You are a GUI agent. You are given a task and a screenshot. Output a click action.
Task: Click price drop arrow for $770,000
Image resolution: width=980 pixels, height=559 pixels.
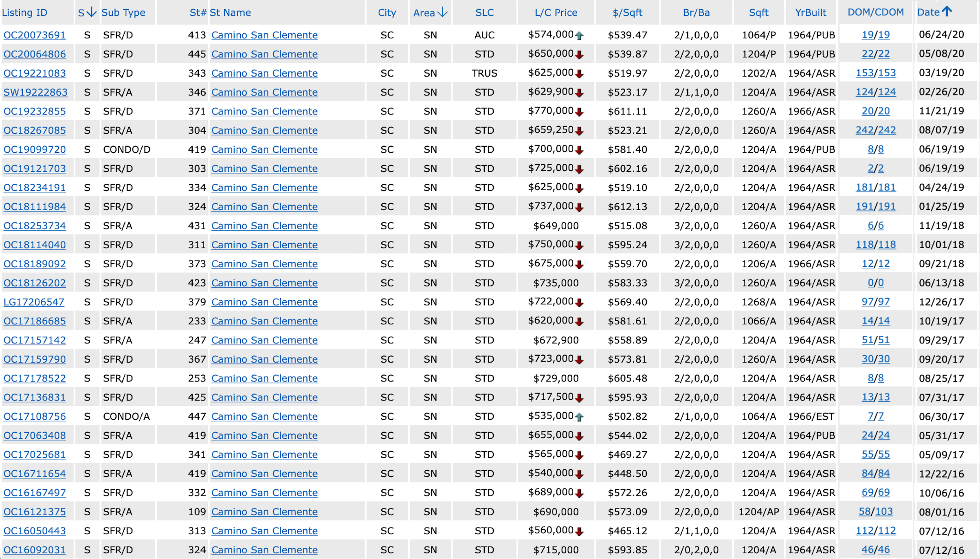pyautogui.click(x=579, y=112)
